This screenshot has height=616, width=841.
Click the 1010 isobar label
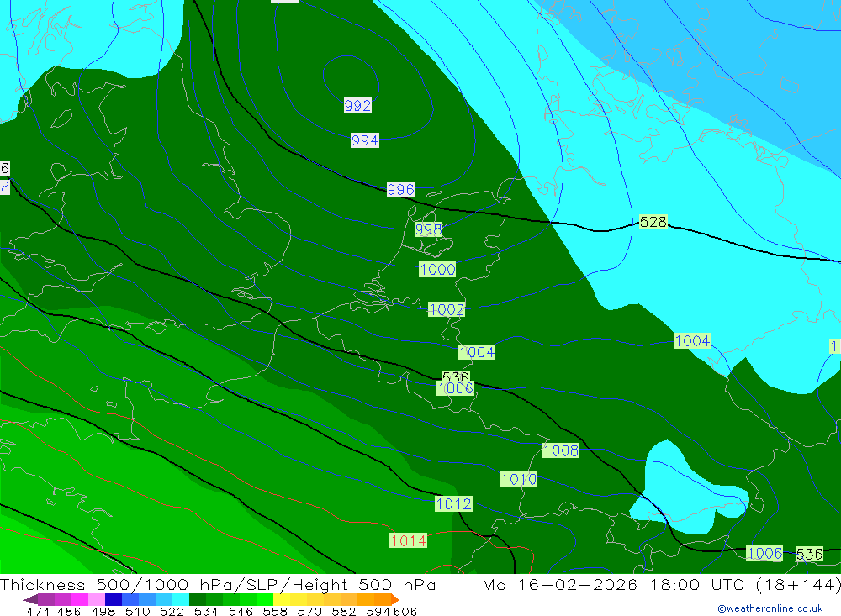tap(519, 479)
